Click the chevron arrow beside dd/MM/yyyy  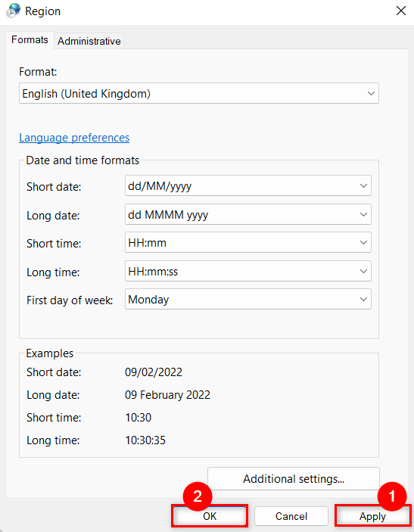363,186
